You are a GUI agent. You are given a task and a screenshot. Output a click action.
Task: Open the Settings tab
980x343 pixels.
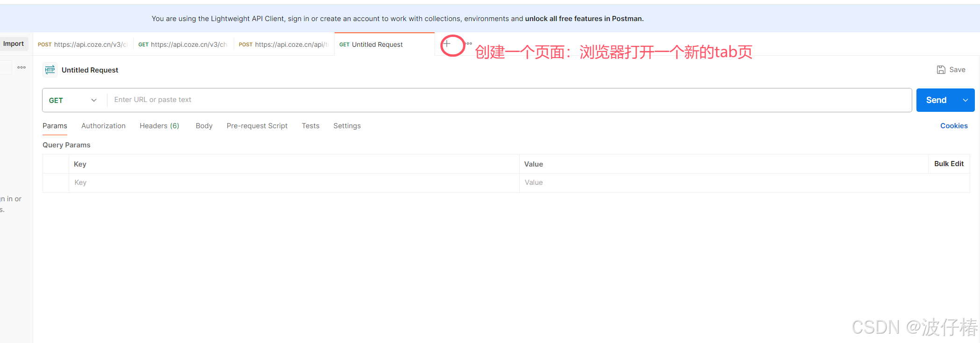(347, 126)
